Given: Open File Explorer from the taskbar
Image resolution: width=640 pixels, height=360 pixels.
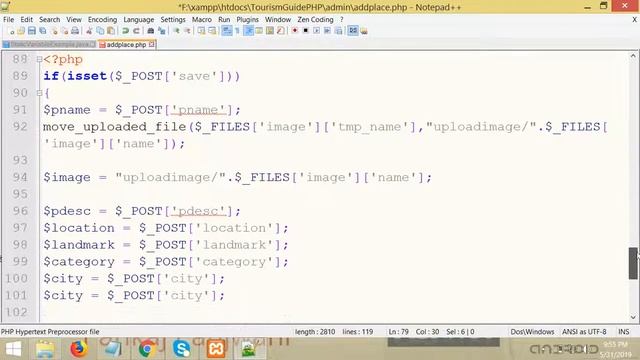Looking at the screenshot, I should [45, 349].
